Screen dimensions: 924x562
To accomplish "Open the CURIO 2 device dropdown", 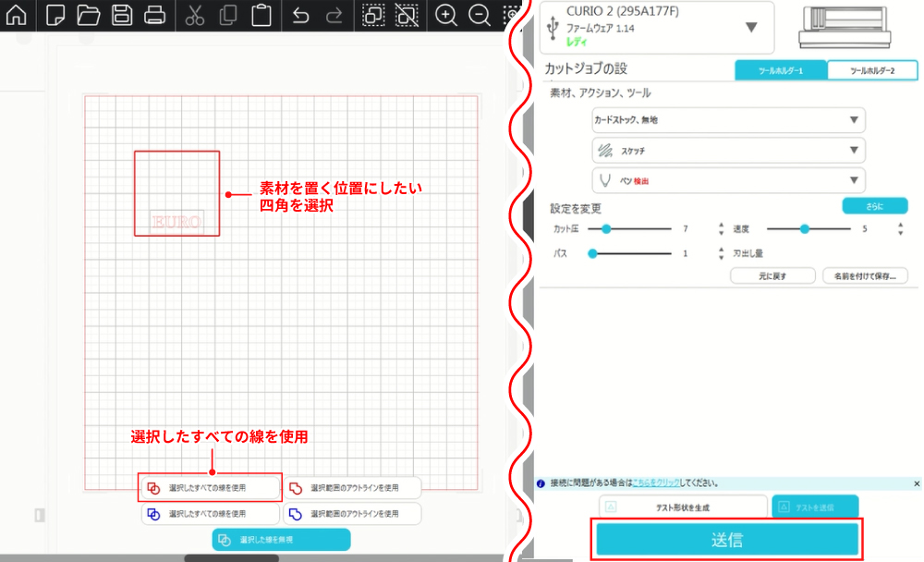I will [x=751, y=27].
